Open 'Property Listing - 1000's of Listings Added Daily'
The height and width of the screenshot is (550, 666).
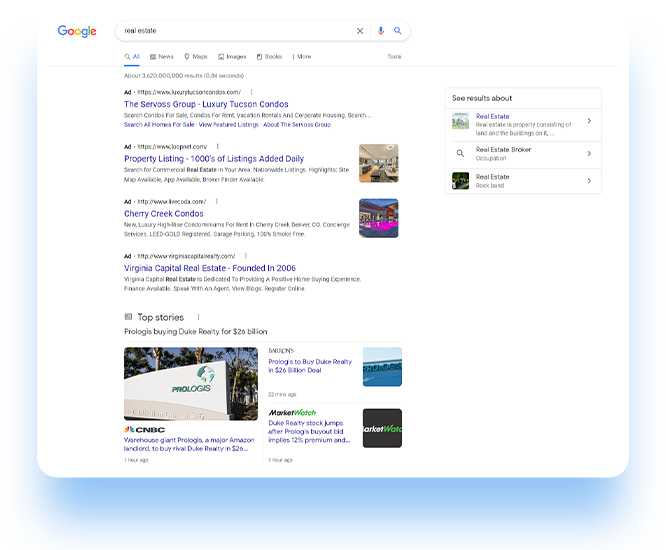214,159
